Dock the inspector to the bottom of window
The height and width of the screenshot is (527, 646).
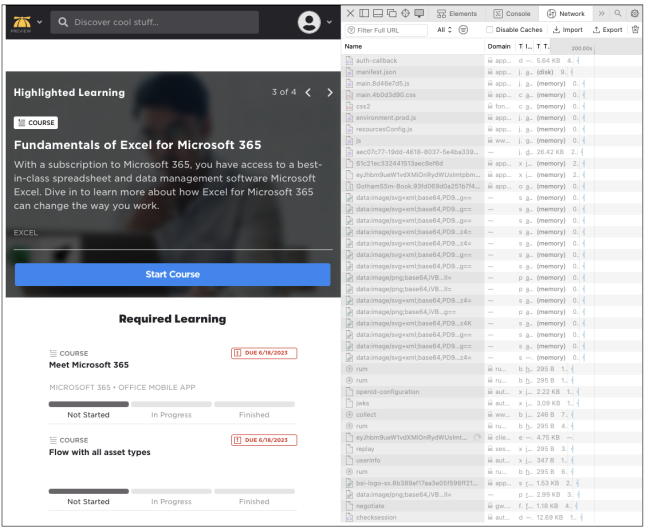(x=378, y=13)
